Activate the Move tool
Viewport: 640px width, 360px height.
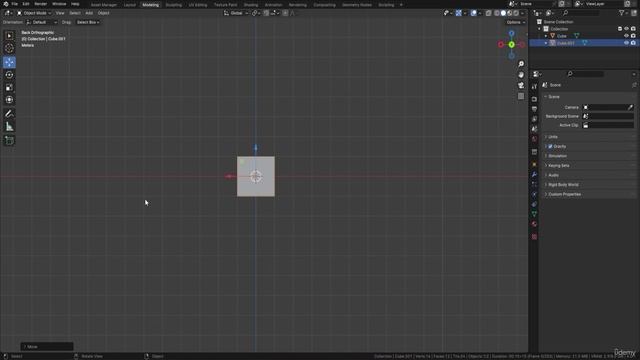(9, 62)
